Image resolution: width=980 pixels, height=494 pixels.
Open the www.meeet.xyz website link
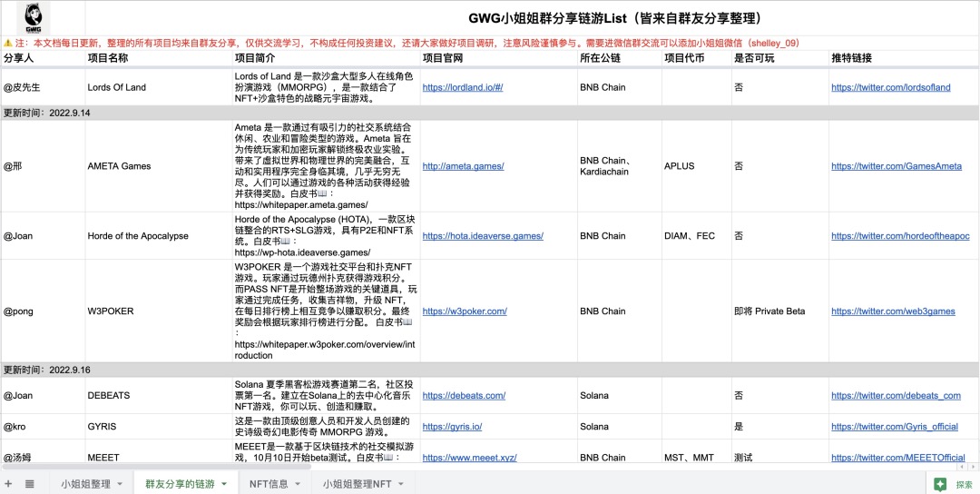[469, 458]
